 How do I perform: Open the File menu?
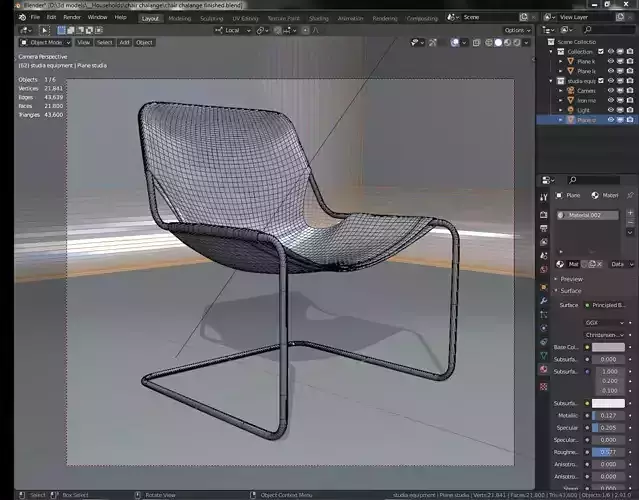[35, 17]
